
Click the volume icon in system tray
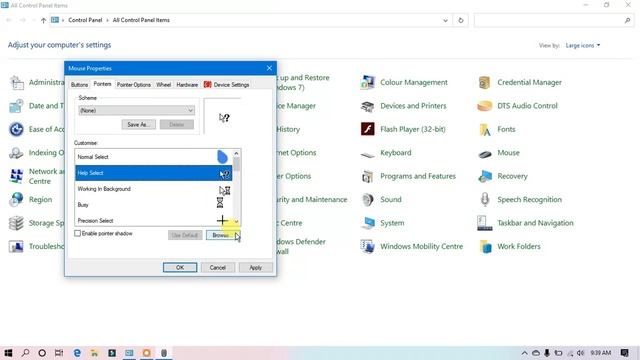click(580, 353)
